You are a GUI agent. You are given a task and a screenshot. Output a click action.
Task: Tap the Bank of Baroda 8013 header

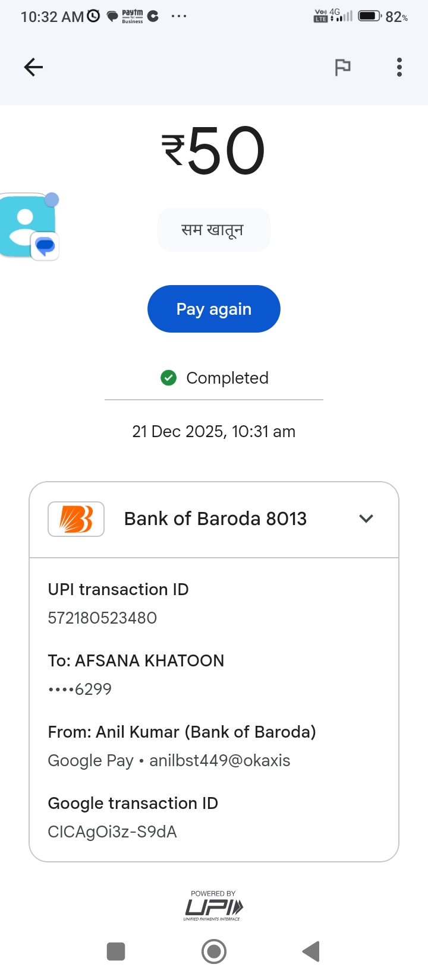point(215,519)
